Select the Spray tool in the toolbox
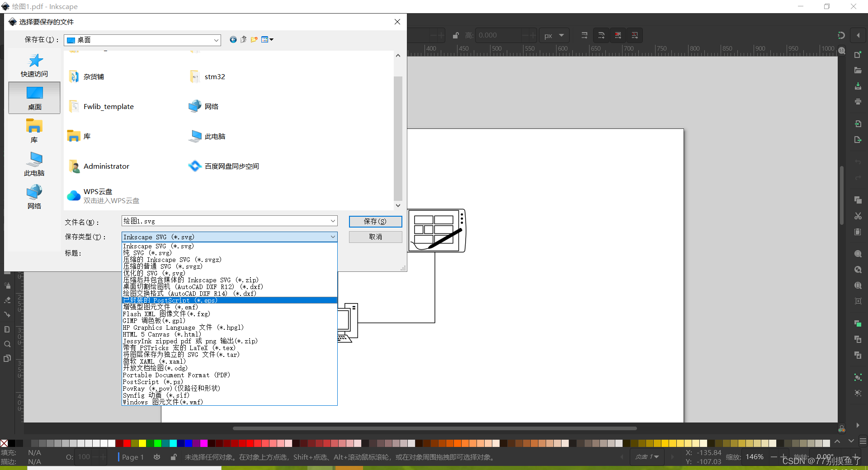868x470 pixels. coord(7,285)
